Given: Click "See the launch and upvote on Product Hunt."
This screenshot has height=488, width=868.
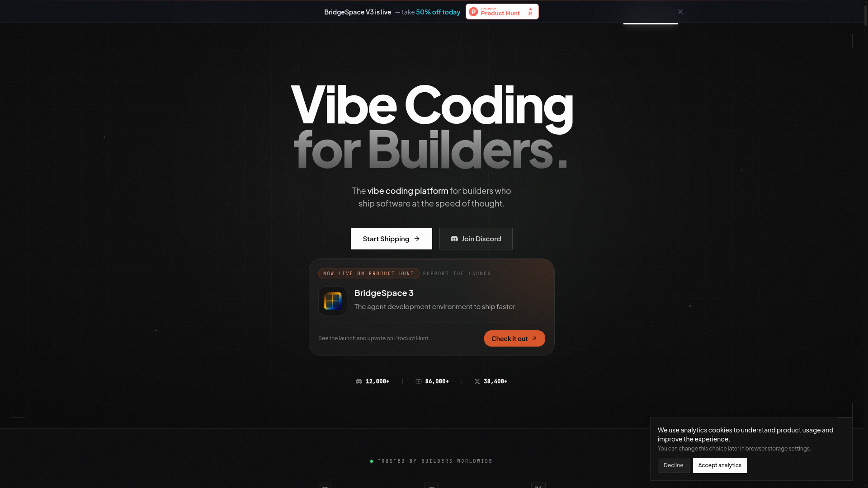Looking at the screenshot, I should coord(374,338).
